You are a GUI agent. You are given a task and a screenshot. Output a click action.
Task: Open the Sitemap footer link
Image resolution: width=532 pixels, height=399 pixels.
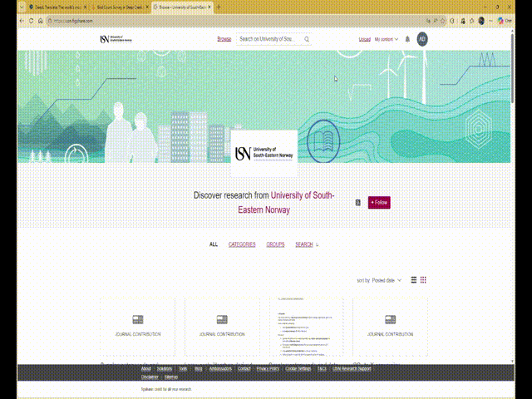click(x=171, y=377)
